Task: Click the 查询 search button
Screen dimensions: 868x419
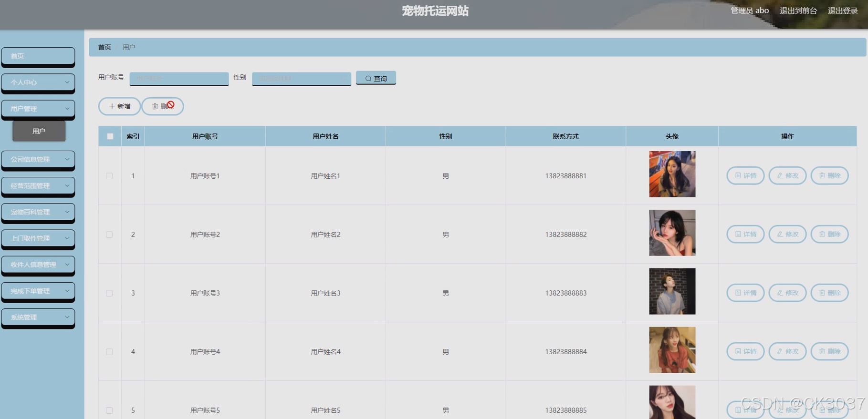Action: point(376,78)
